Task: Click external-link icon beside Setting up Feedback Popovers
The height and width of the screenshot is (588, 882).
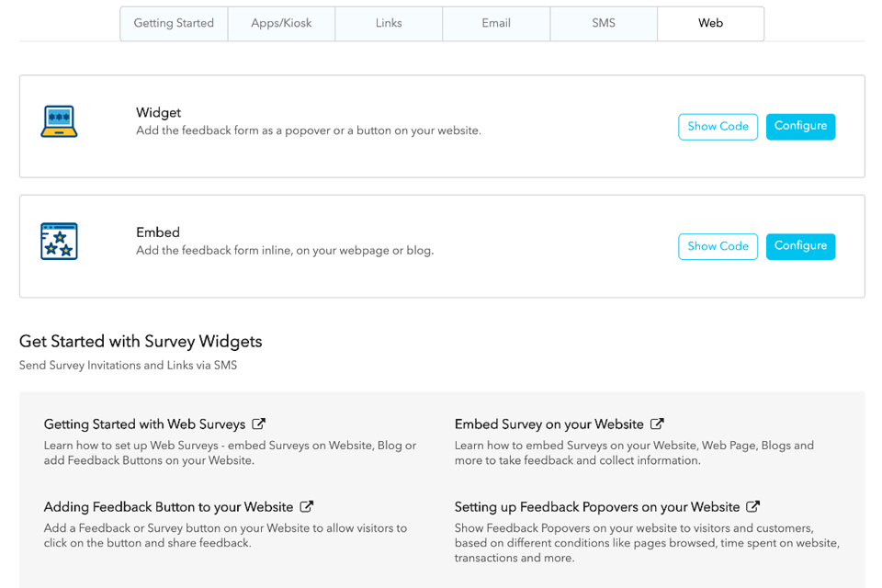Action: coord(753,507)
